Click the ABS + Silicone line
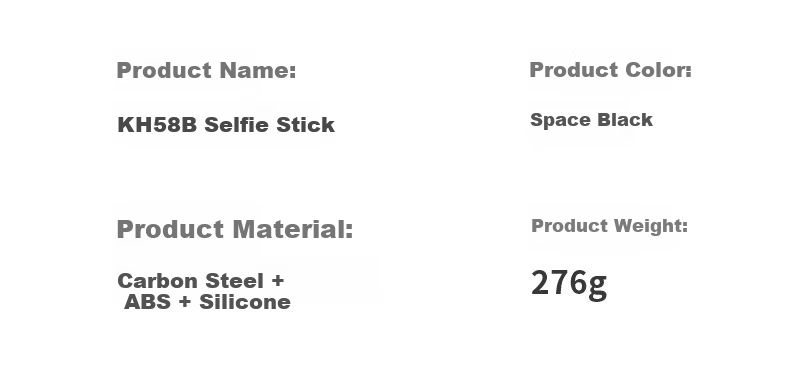The width and height of the screenshot is (790, 369). pyautogui.click(x=207, y=302)
